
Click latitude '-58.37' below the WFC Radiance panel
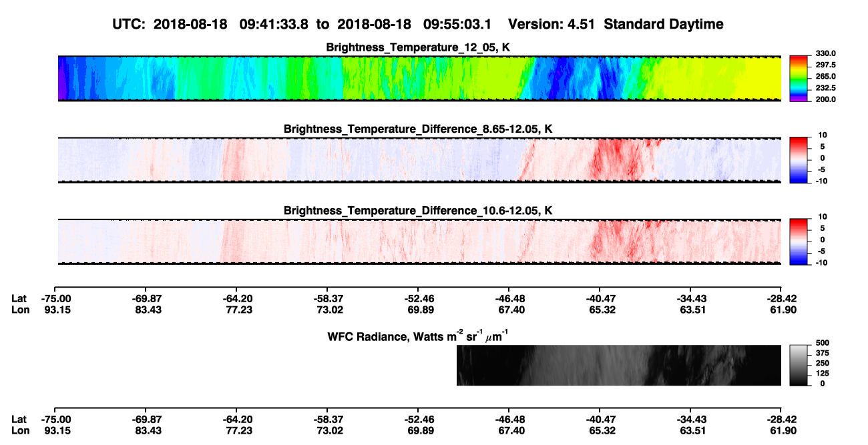pos(327,419)
